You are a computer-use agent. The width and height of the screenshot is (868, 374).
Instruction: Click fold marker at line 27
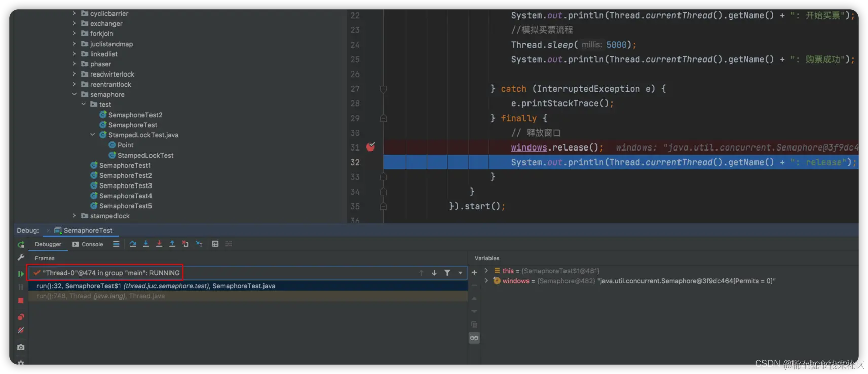point(383,89)
